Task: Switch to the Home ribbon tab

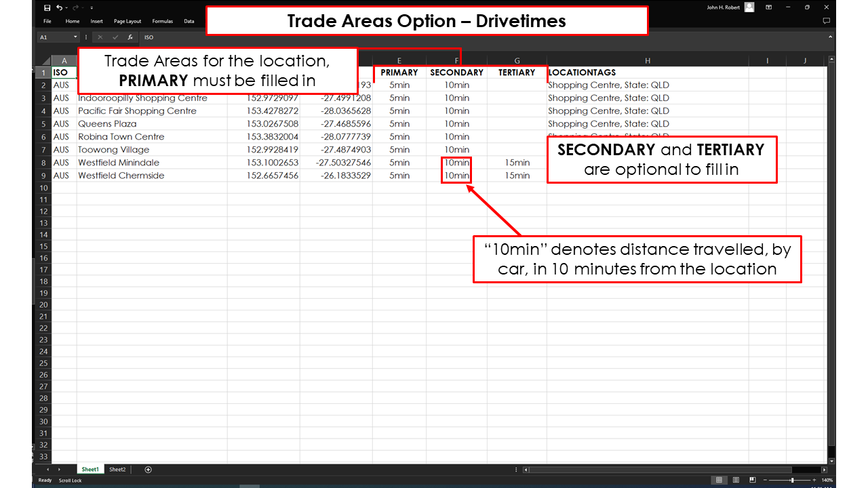Action: [73, 21]
